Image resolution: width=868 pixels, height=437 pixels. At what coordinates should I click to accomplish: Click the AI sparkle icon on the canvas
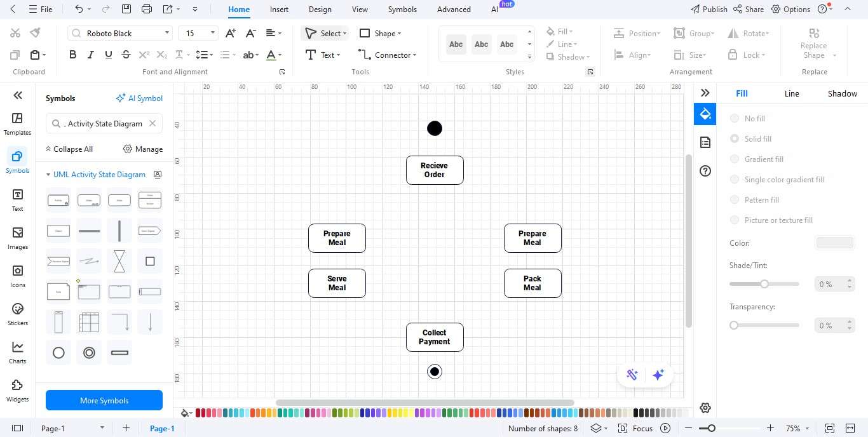(658, 375)
